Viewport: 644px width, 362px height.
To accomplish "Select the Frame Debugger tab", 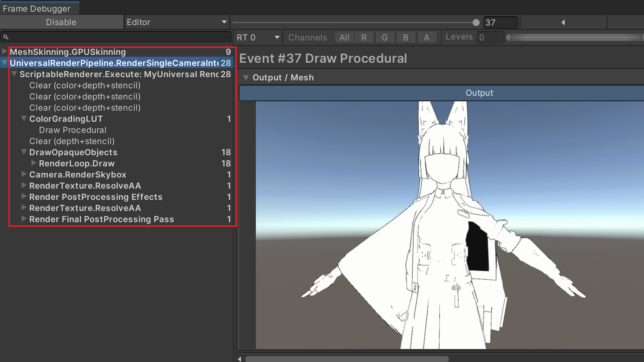I will tap(37, 8).
